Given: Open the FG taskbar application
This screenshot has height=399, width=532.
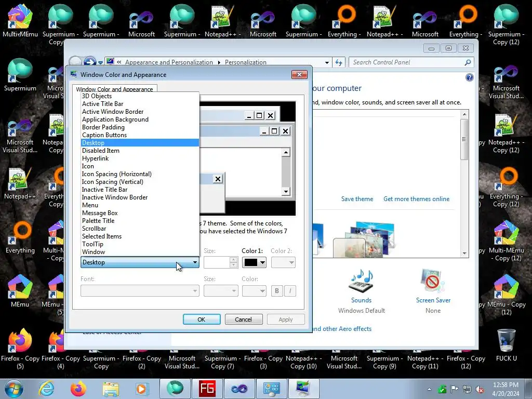Looking at the screenshot, I should 207,389.
